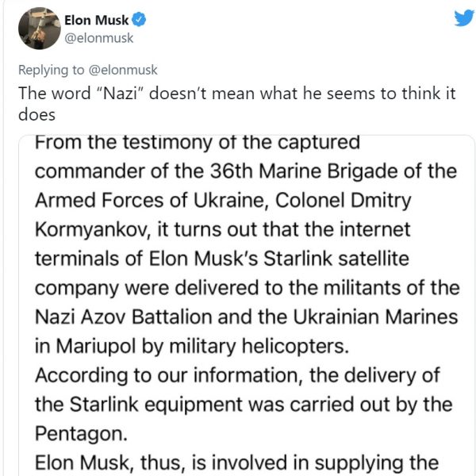Open Elon Musk's round profile picture
The width and height of the screenshot is (476, 476).
click(40, 29)
